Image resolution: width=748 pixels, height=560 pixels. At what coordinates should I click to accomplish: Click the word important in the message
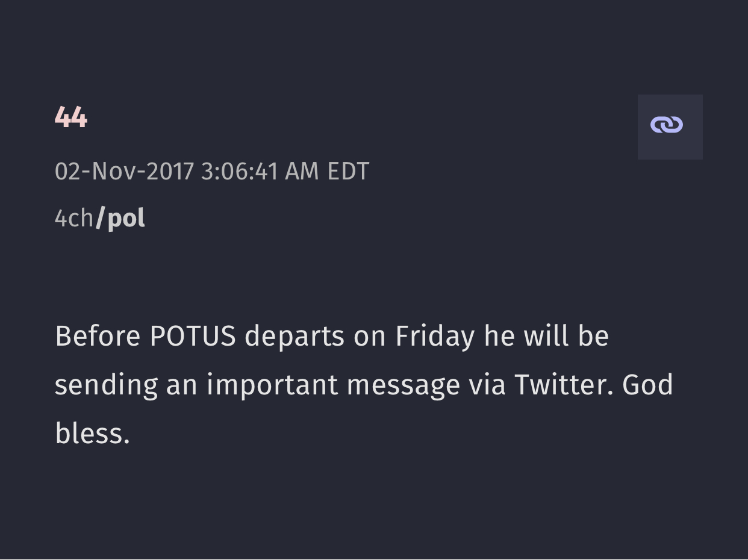tap(272, 385)
